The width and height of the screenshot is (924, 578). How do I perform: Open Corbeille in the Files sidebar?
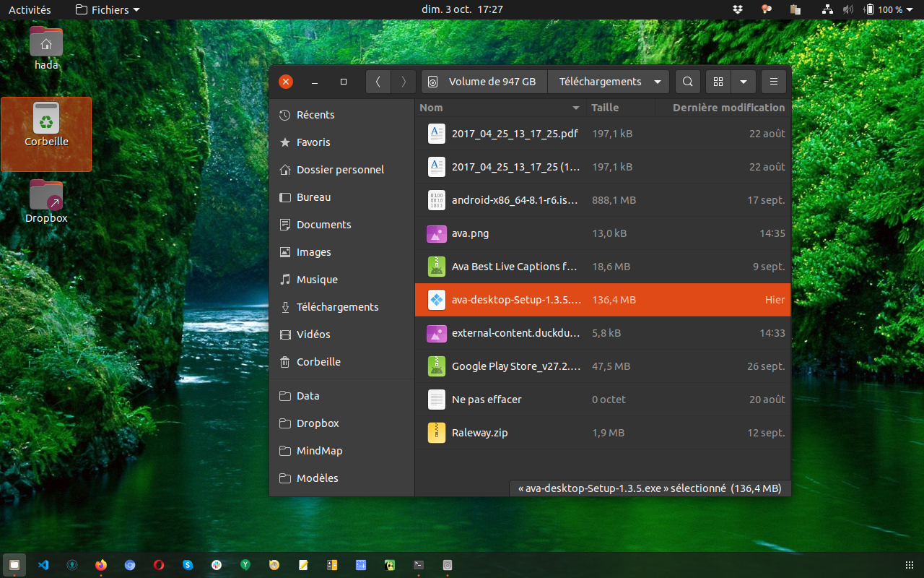(342, 362)
